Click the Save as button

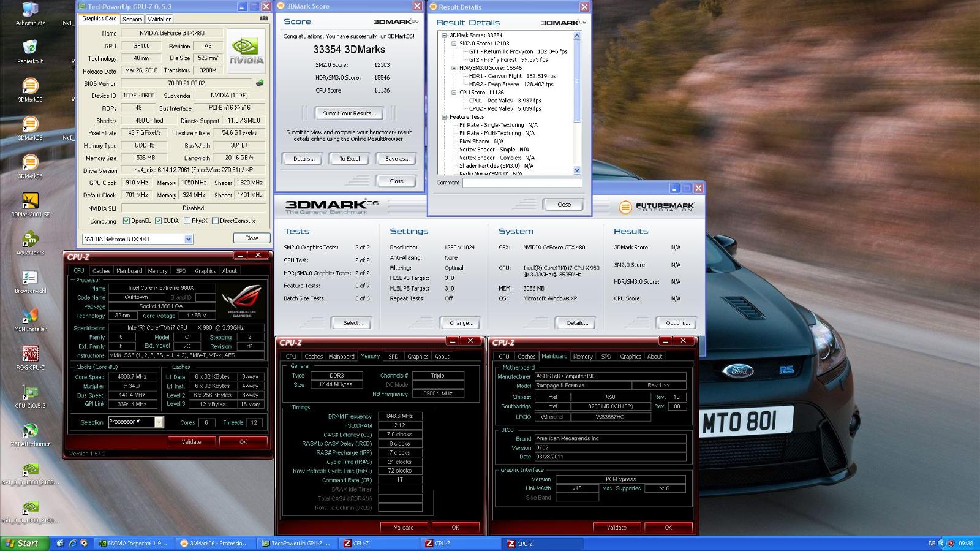397,159
